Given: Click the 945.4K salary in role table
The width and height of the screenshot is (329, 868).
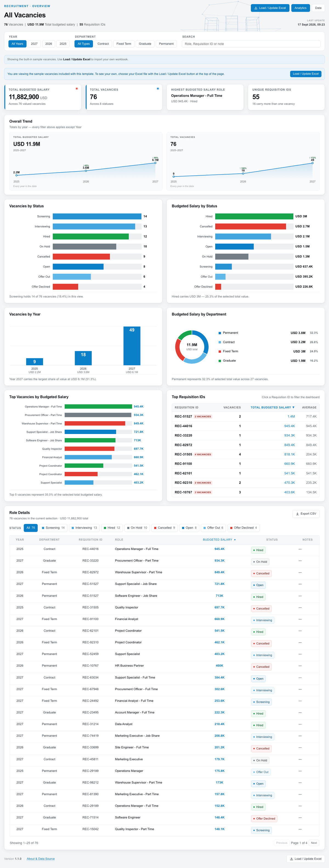Looking at the screenshot, I should pos(219,549).
